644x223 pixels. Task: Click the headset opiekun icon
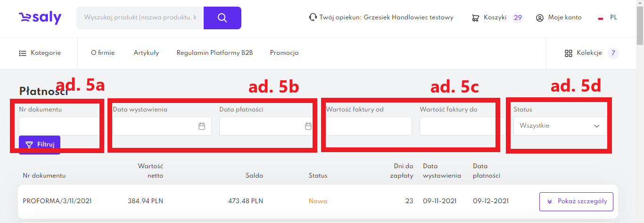[x=313, y=17]
